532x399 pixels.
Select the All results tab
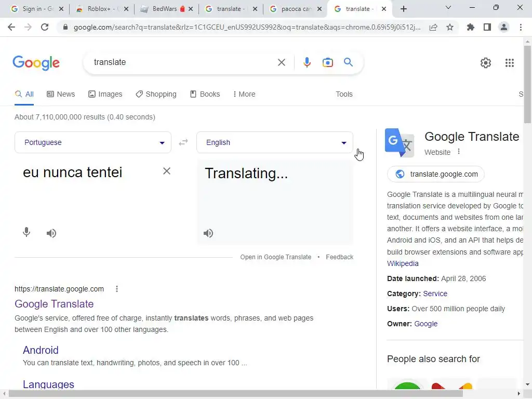point(24,94)
